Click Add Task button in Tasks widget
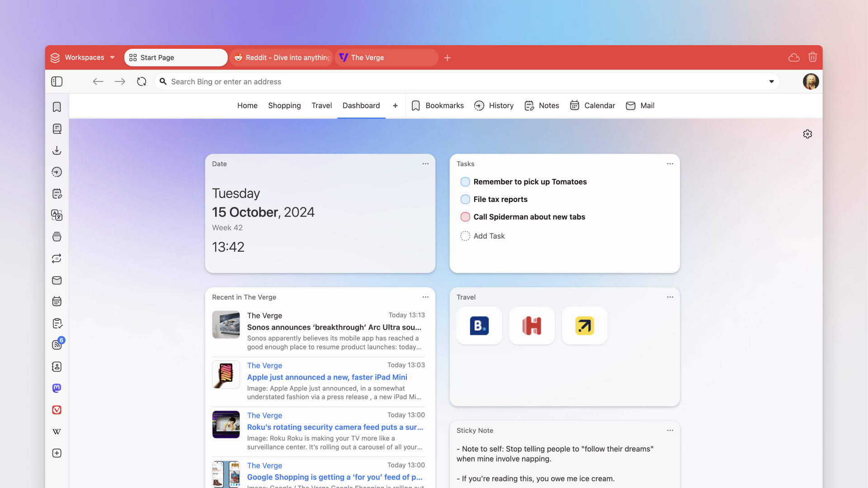868x488 pixels. pos(489,235)
